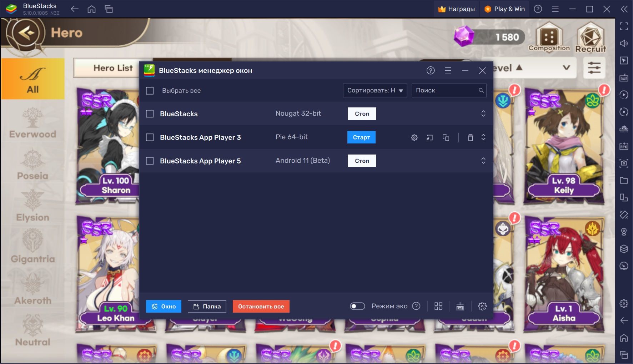Open sort instances dropdown

(375, 91)
